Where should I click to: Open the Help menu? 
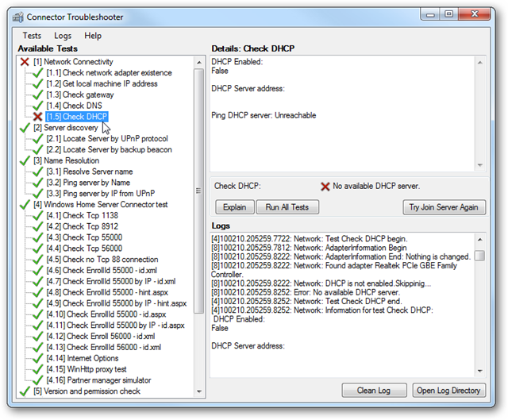click(x=93, y=36)
